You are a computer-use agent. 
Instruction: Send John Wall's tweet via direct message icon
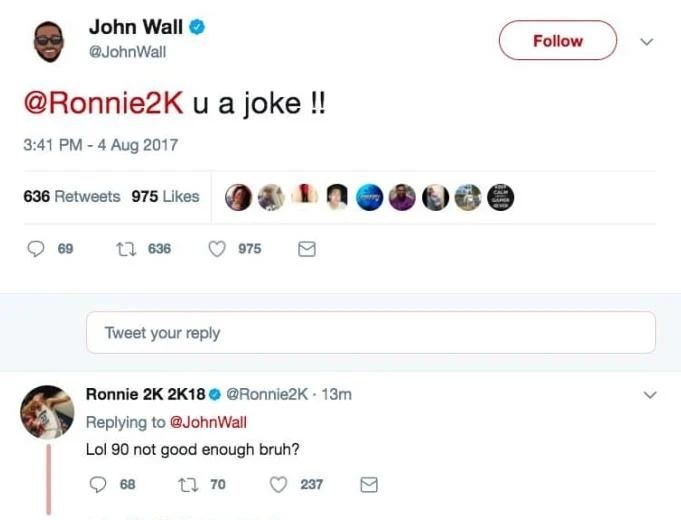[x=307, y=249]
